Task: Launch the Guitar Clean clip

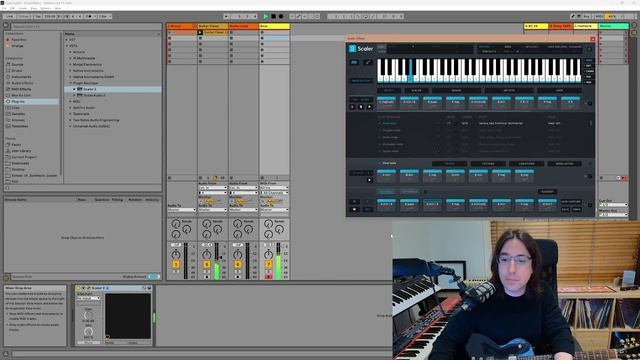Action: tap(200, 32)
